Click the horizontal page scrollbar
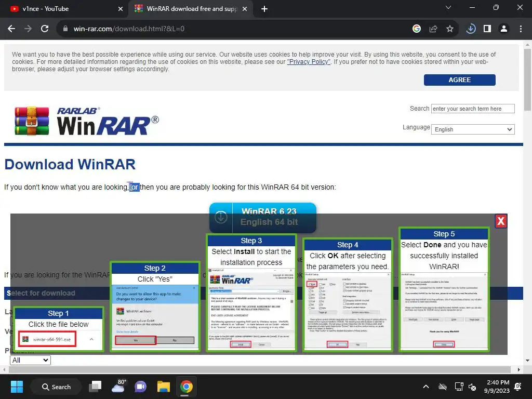 (259, 369)
